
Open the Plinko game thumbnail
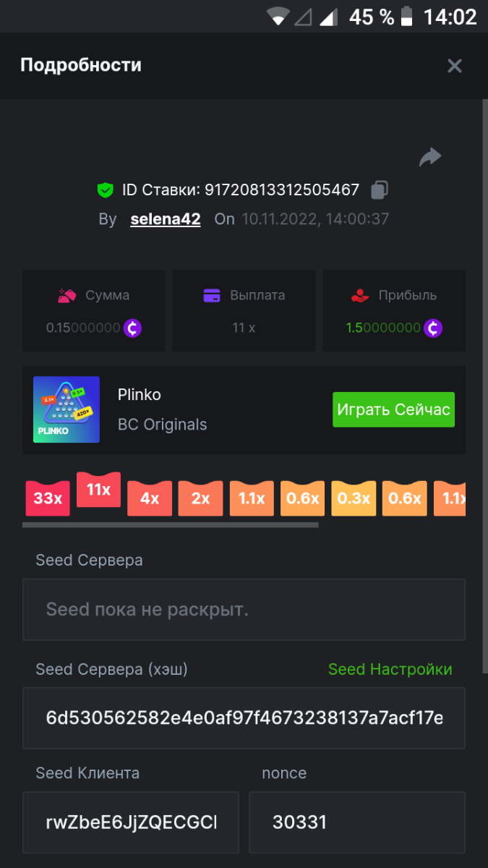pos(67,409)
